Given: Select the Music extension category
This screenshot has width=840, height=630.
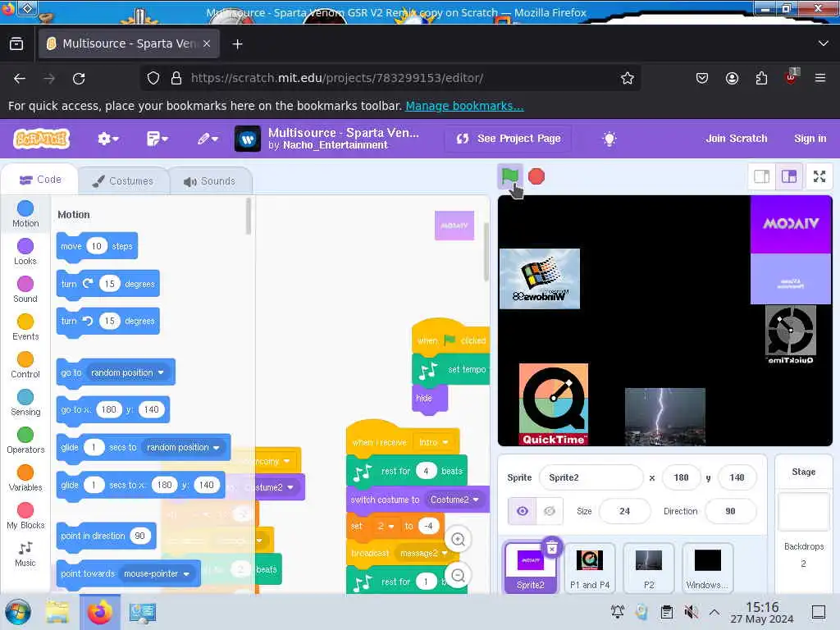Looking at the screenshot, I should click(25, 554).
